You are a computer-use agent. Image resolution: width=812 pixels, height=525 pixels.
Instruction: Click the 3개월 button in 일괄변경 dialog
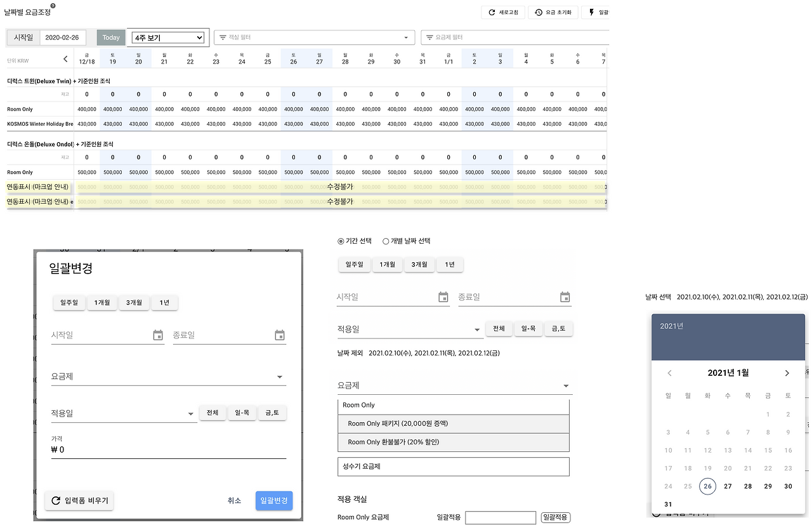(x=134, y=303)
